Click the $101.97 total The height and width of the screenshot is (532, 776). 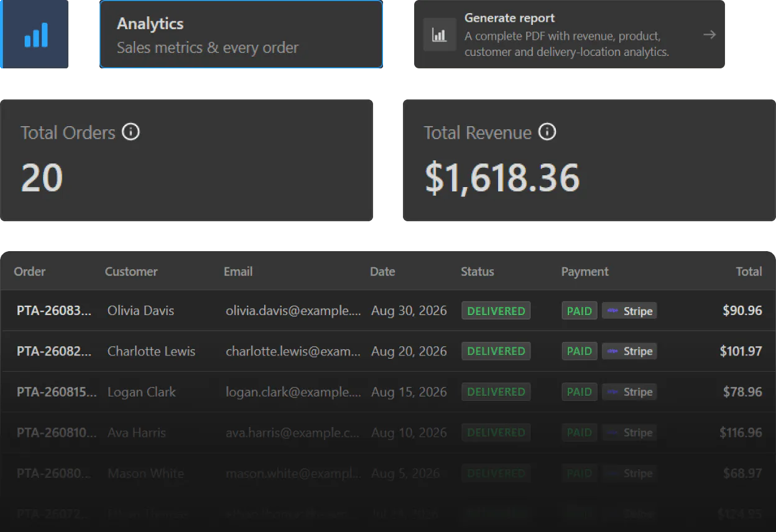point(741,351)
